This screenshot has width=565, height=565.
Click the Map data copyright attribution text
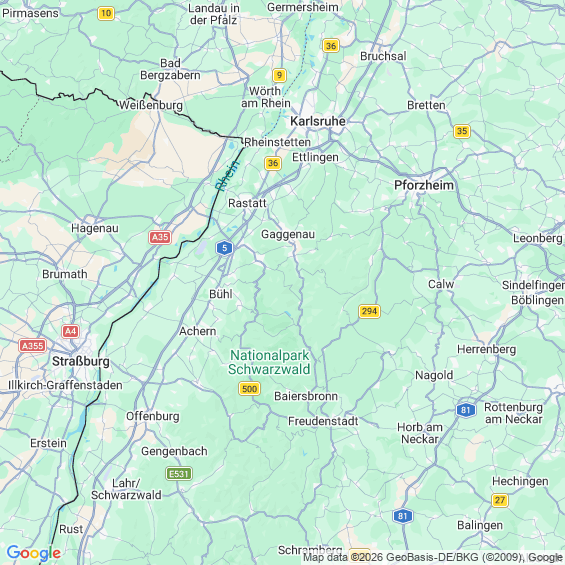pos(433,557)
